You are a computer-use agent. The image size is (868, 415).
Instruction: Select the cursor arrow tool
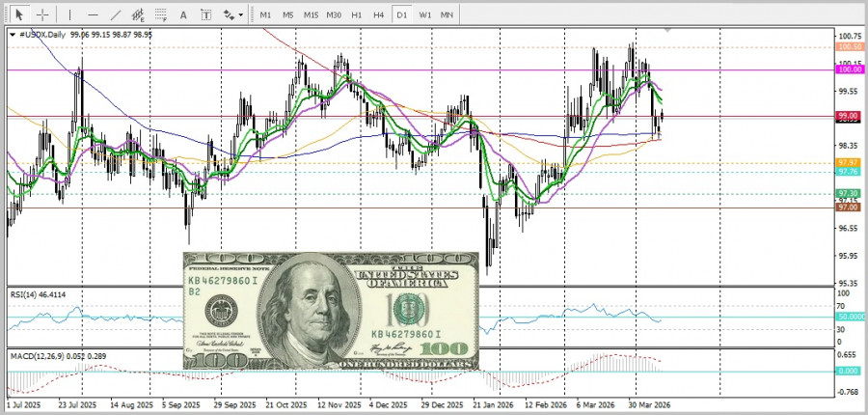pos(20,15)
